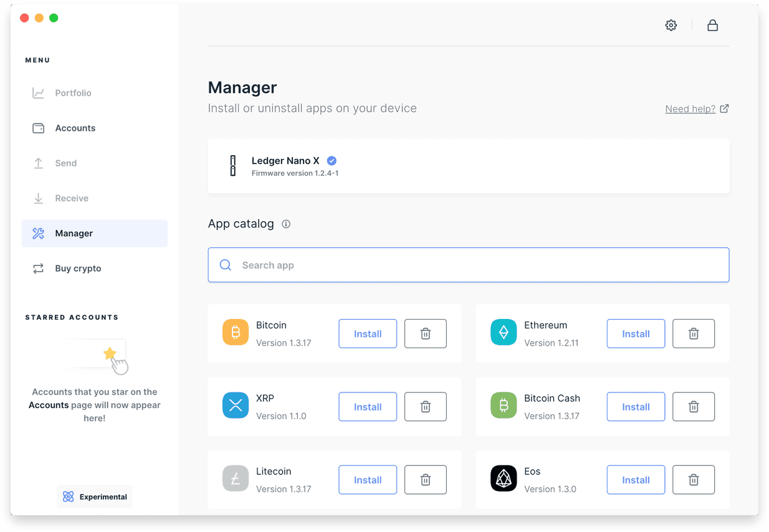This screenshot has height=532, width=769.
Task: Click the Firmware version 1.2.4-1 text
Action: tap(295, 173)
